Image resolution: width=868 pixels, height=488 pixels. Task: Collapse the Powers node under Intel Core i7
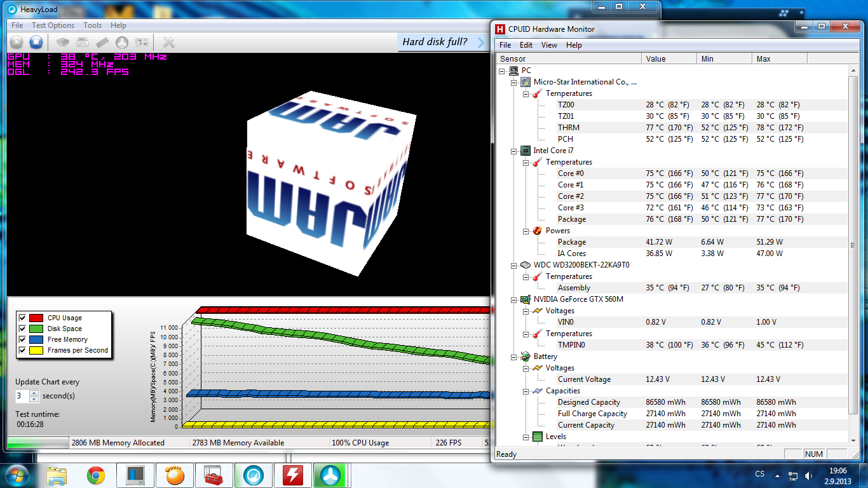(x=526, y=231)
